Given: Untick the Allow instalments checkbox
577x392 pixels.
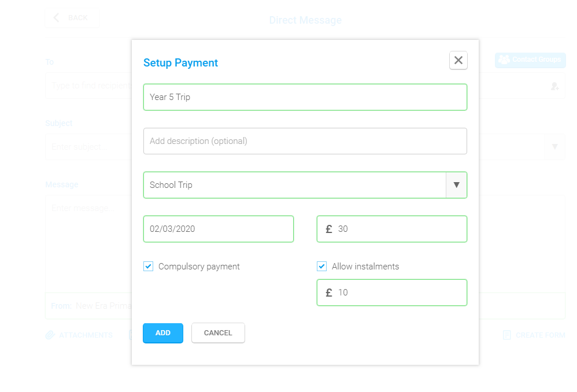Looking at the screenshot, I should click(321, 266).
